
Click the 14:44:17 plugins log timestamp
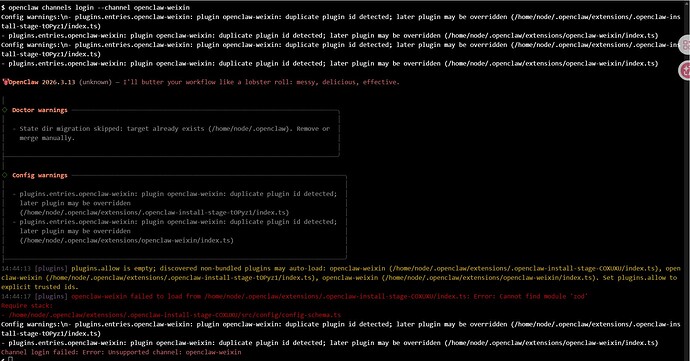pyautogui.click(x=16, y=296)
